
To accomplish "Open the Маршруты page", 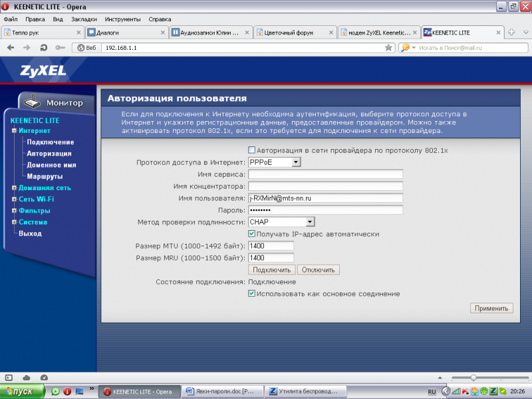I will (x=45, y=176).
